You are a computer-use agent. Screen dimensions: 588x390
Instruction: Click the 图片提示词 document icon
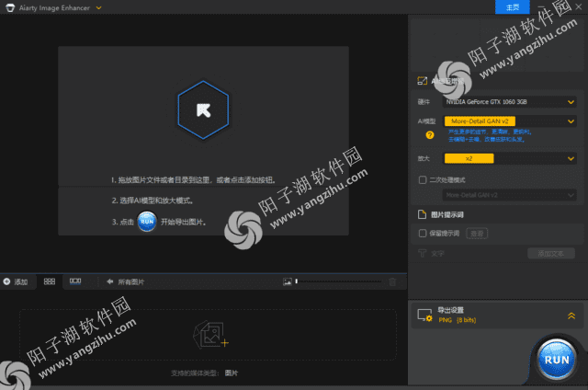tap(423, 214)
